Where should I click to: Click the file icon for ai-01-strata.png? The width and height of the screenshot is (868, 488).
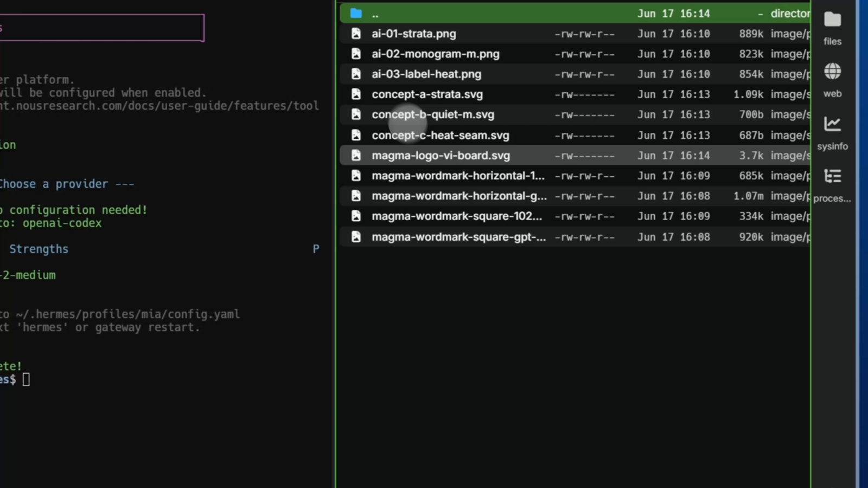tap(356, 34)
